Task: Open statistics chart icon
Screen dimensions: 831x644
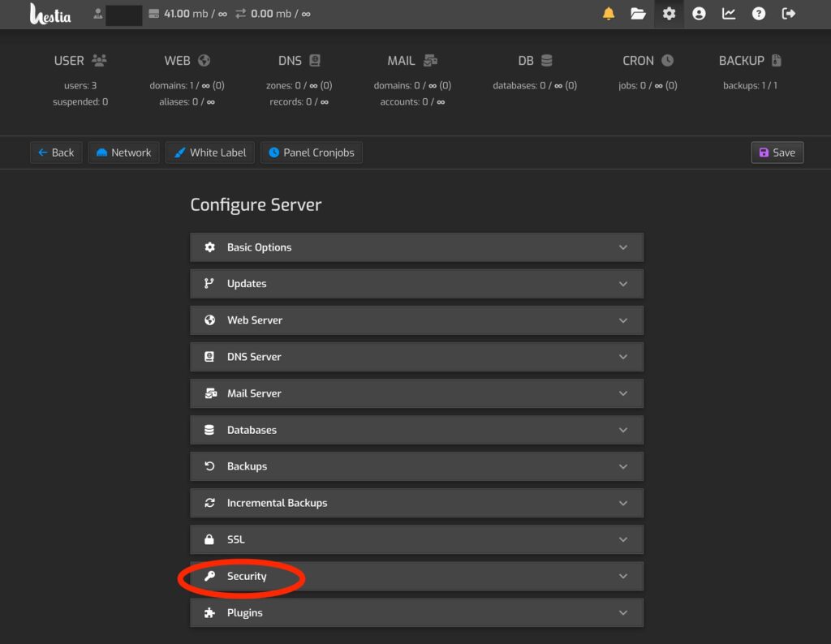Action: [729, 14]
